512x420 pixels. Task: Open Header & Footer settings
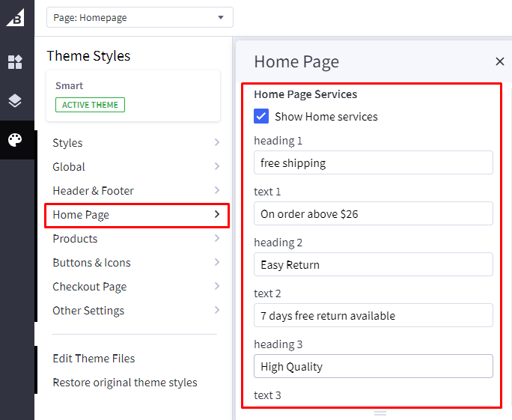coord(135,191)
